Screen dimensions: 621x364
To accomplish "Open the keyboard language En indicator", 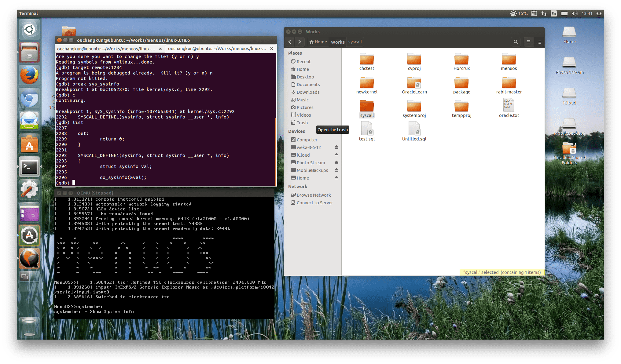I will click(553, 13).
